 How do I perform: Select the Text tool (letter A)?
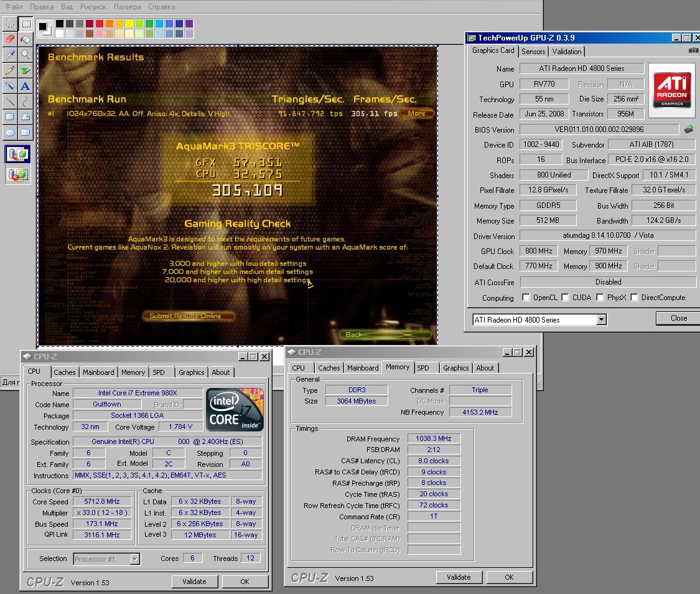click(x=26, y=86)
